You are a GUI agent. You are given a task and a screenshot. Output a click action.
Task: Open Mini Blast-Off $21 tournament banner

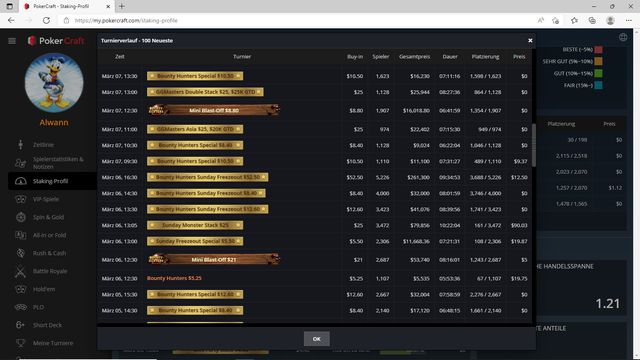click(x=214, y=260)
